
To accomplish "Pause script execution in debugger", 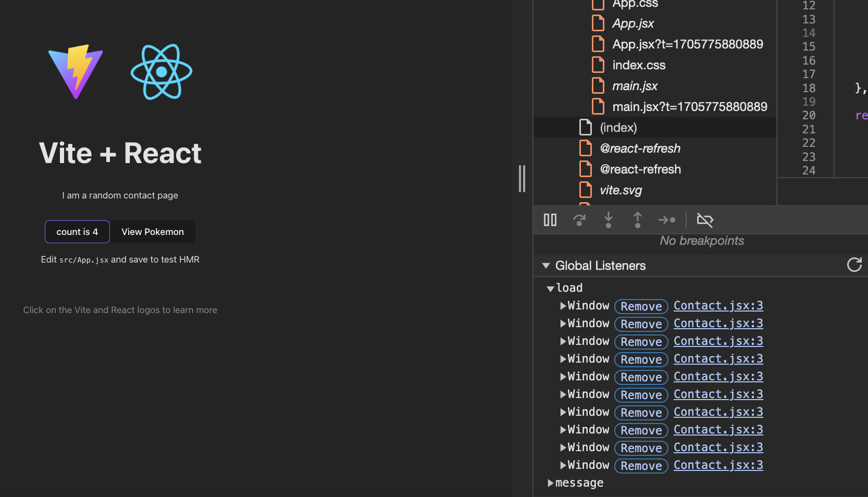I will click(x=550, y=220).
